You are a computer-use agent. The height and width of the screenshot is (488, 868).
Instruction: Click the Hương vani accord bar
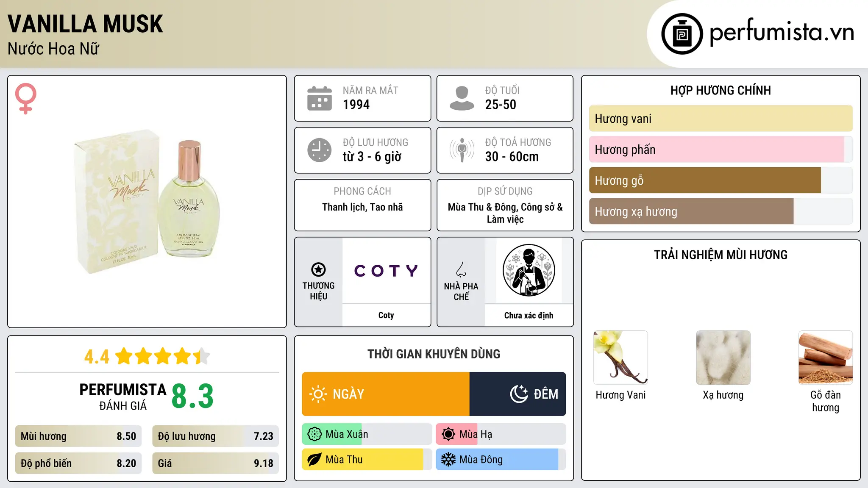pyautogui.click(x=721, y=119)
